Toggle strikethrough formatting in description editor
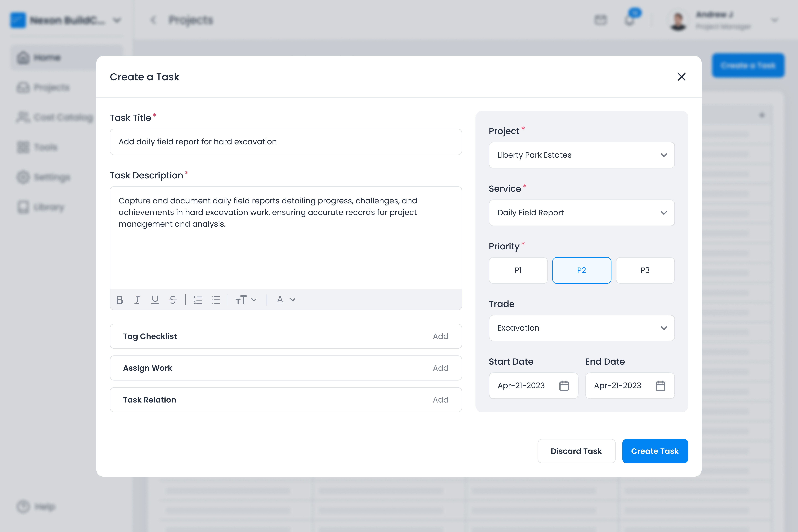798x532 pixels. point(173,300)
